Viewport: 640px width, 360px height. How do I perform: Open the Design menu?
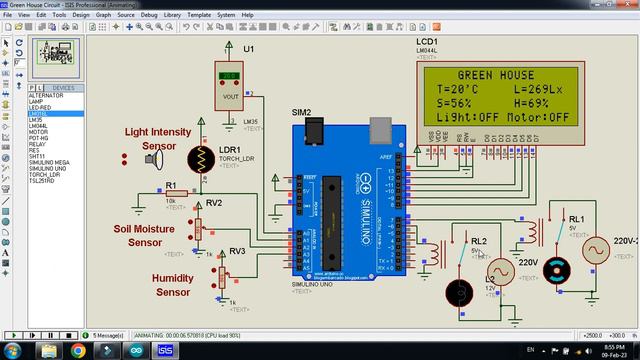[x=80, y=15]
